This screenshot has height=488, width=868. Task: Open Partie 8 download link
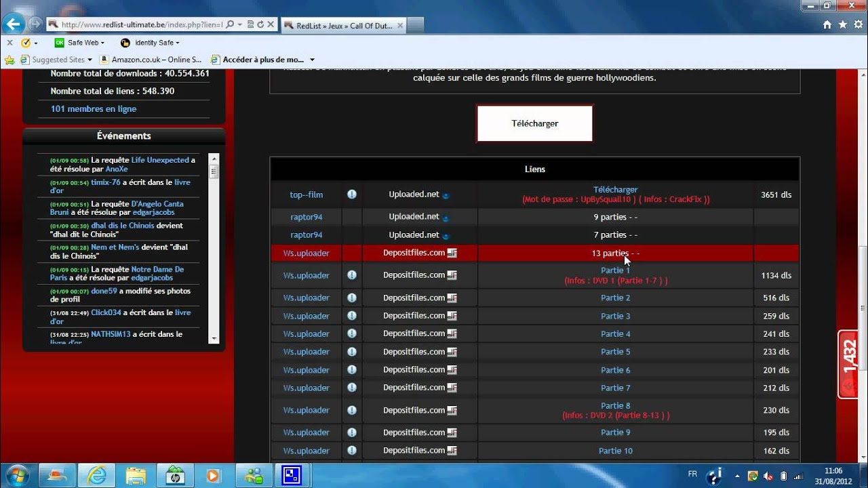pos(615,406)
